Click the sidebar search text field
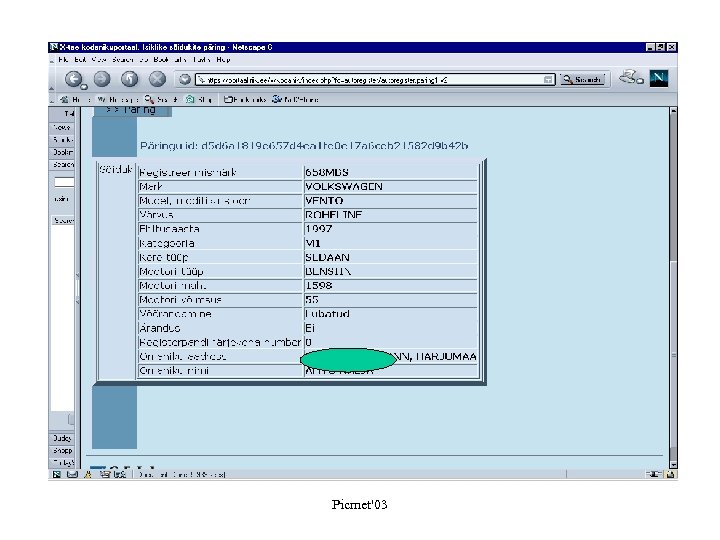Viewport: 720px width, 540px height. coord(64,182)
